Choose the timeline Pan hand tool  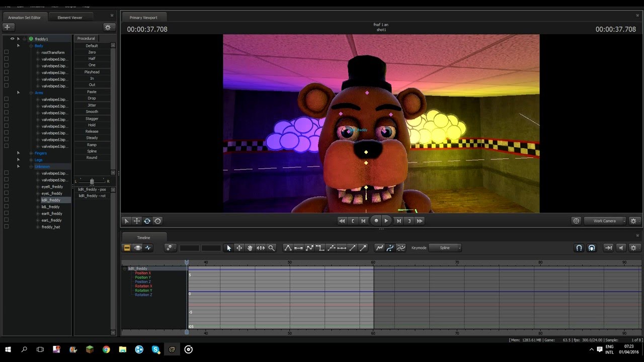point(250,248)
